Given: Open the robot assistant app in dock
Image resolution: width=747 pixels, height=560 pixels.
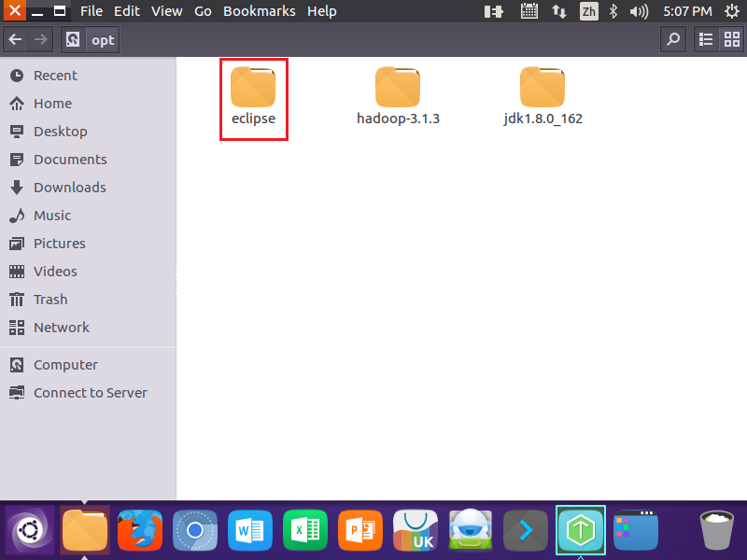Looking at the screenshot, I should 471,530.
